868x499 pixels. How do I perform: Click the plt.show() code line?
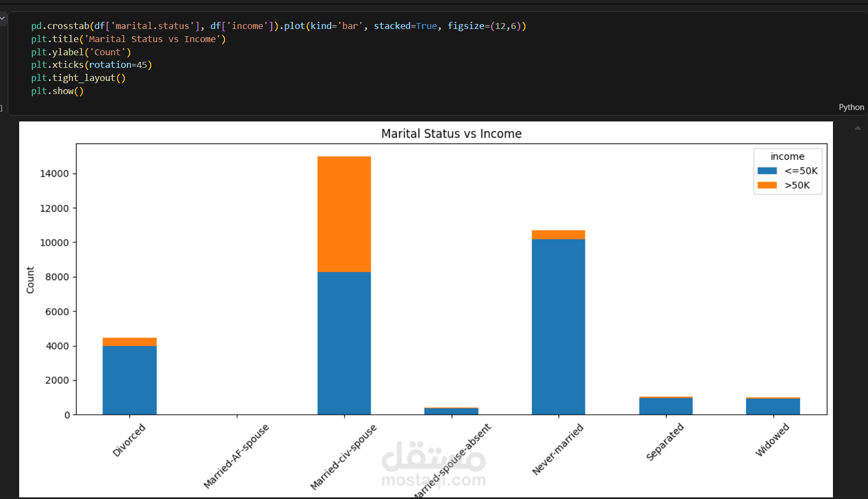57,91
